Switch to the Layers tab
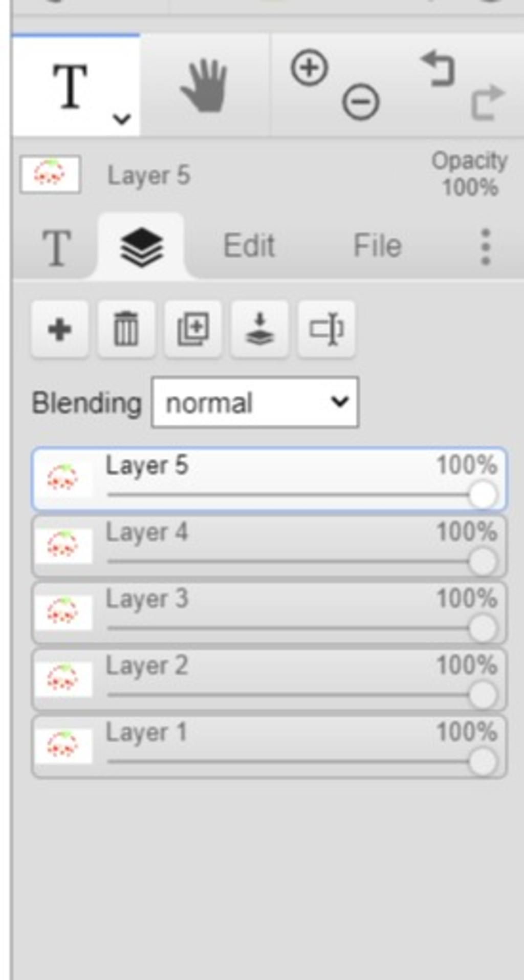 [x=141, y=247]
